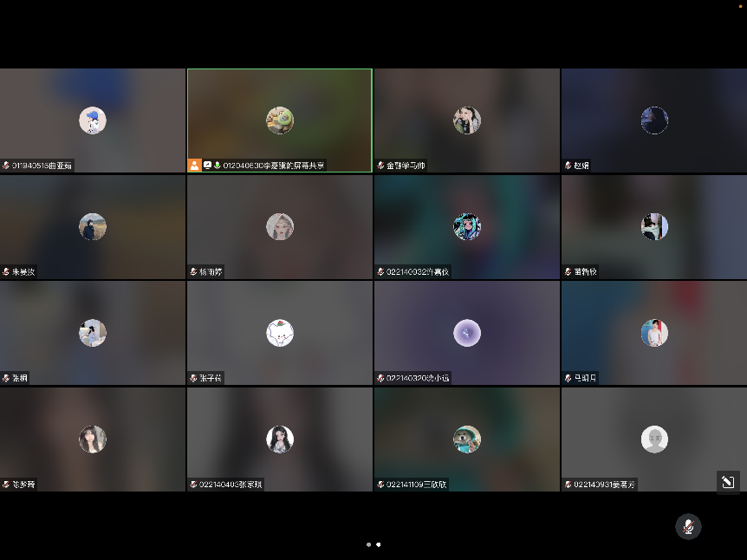Screen dimensions: 747x560
Task: Go to the first page dot
Action: [x=368, y=544]
